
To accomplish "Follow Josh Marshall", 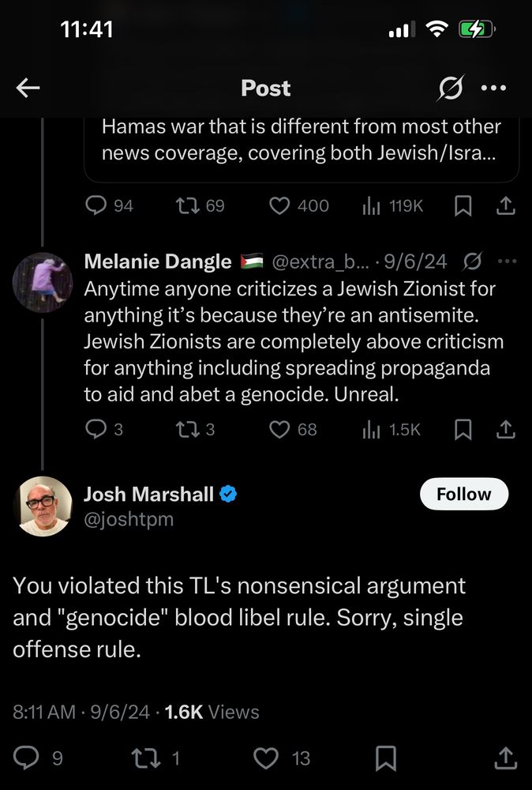I will (464, 494).
